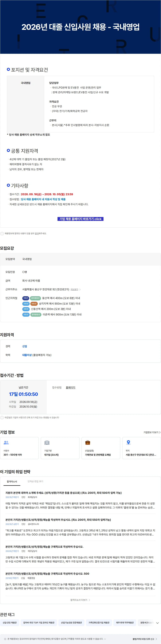Click the exclamation icon beside 마감일은 기업의 사정으로
161x644 pixels.
(2, 417)
